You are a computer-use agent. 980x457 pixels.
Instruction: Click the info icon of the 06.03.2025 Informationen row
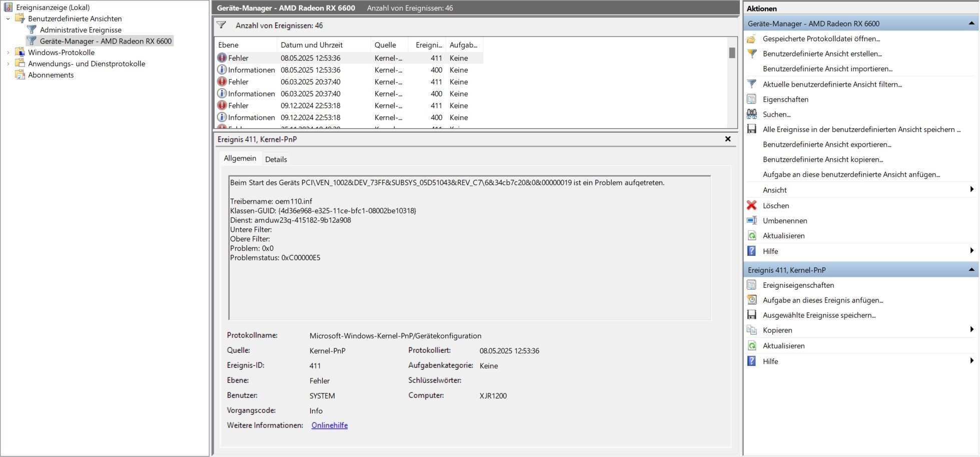coord(222,94)
